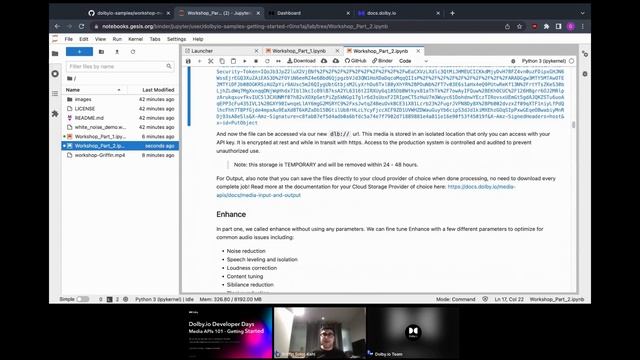Switch to dolbyio-samples GitHub browser tab

pyautogui.click(x=129, y=13)
